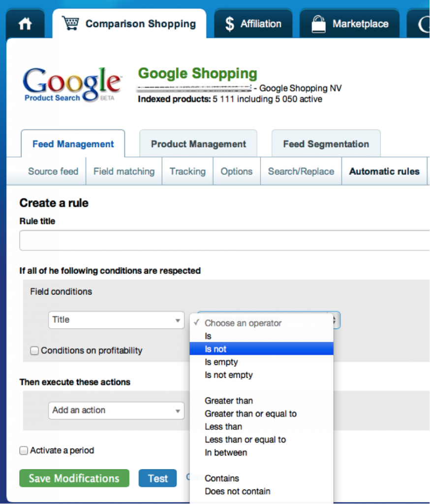The width and height of the screenshot is (430, 504).
Task: Click the Marketplace shopping bag icon
Action: click(x=318, y=24)
